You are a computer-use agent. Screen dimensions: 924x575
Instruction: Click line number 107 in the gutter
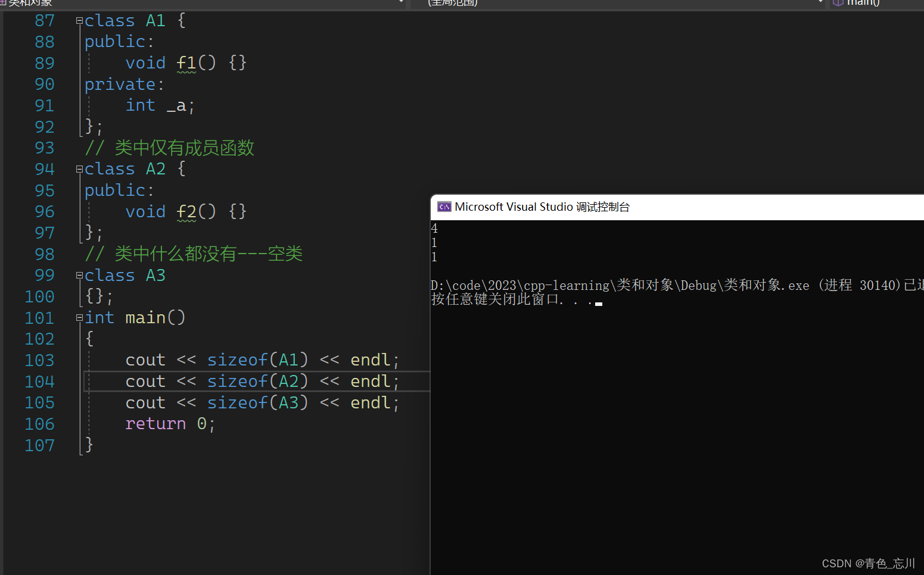pos(40,446)
